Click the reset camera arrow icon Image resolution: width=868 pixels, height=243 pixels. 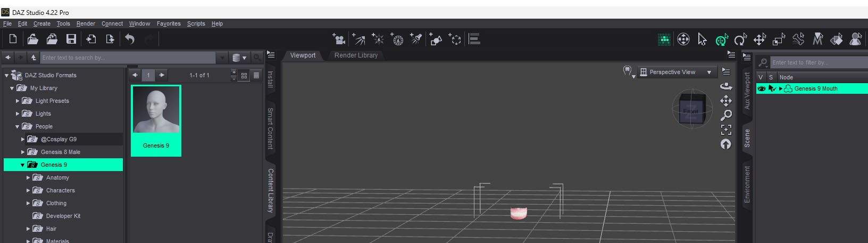(726, 144)
